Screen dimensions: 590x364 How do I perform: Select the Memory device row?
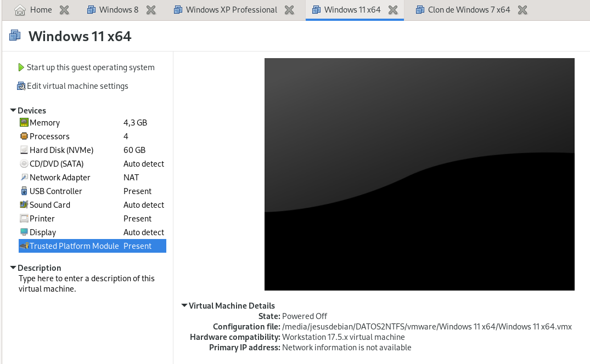coord(92,122)
